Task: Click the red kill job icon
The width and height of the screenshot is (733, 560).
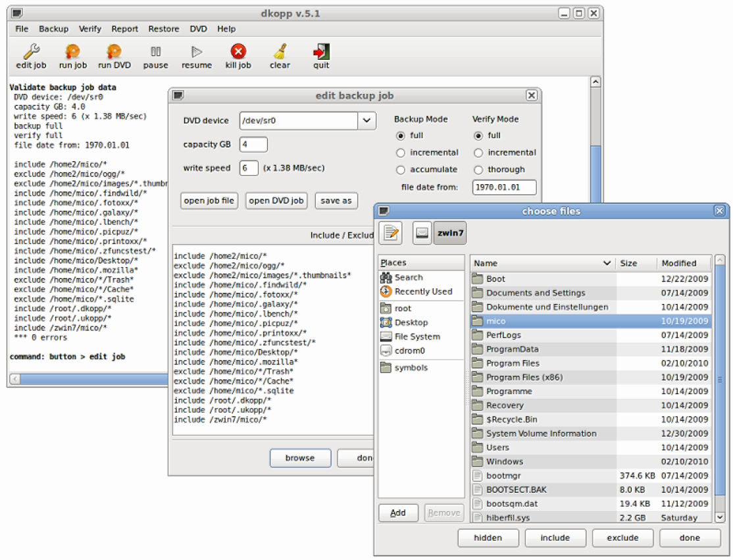Action: pos(238,52)
